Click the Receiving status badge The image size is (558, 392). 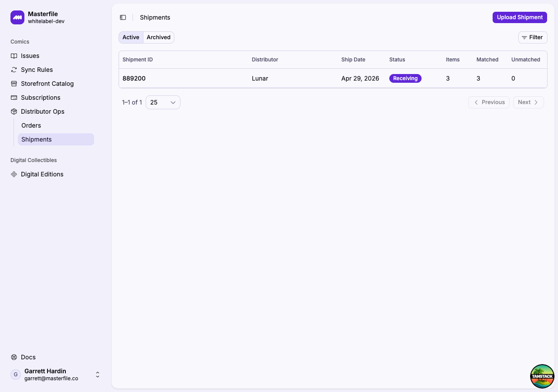[x=405, y=78]
